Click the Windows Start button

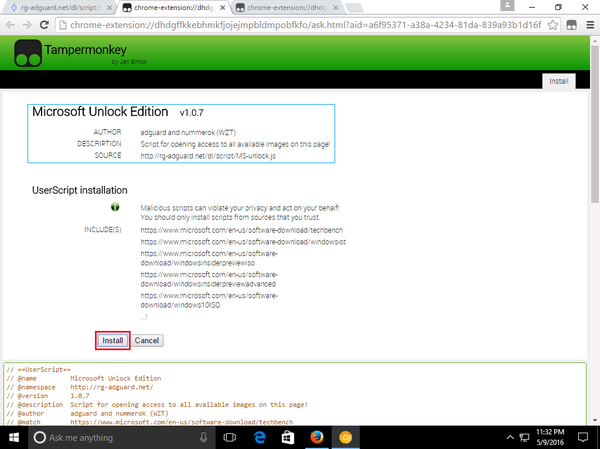pyautogui.click(x=13, y=438)
